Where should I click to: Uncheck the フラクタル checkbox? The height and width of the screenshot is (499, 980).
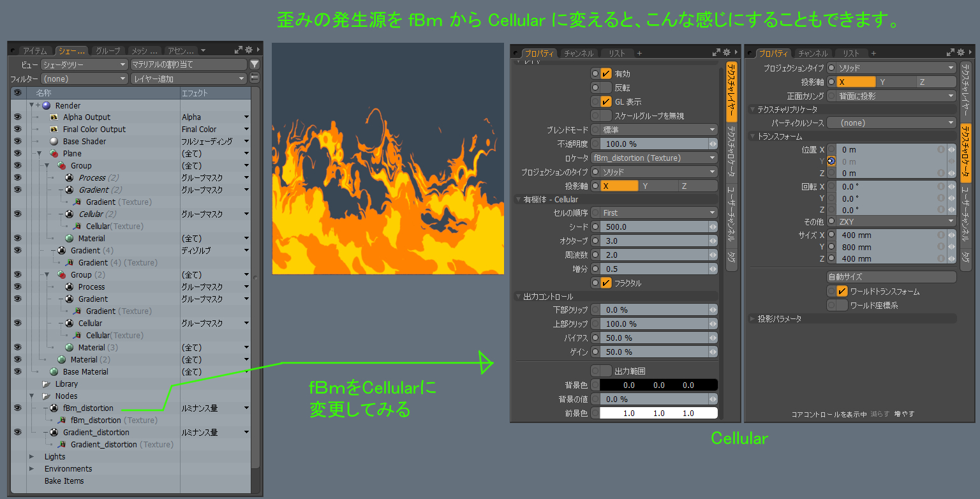605,283
